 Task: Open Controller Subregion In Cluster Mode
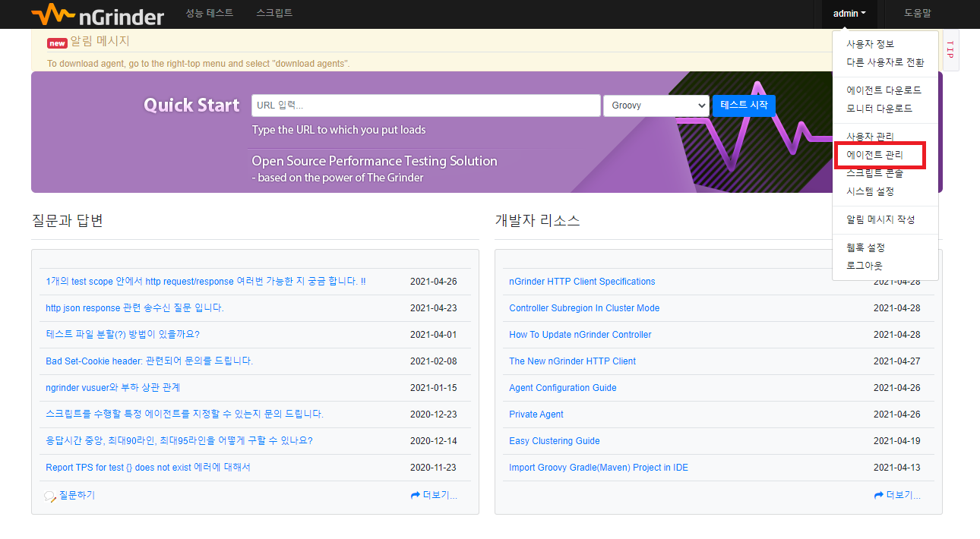[x=584, y=308]
